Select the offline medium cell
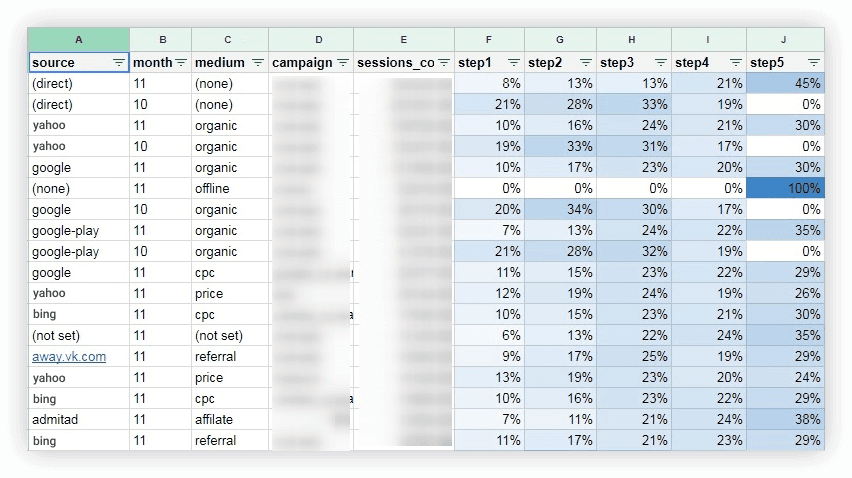Screen dimensions: 852x478 (230, 188)
